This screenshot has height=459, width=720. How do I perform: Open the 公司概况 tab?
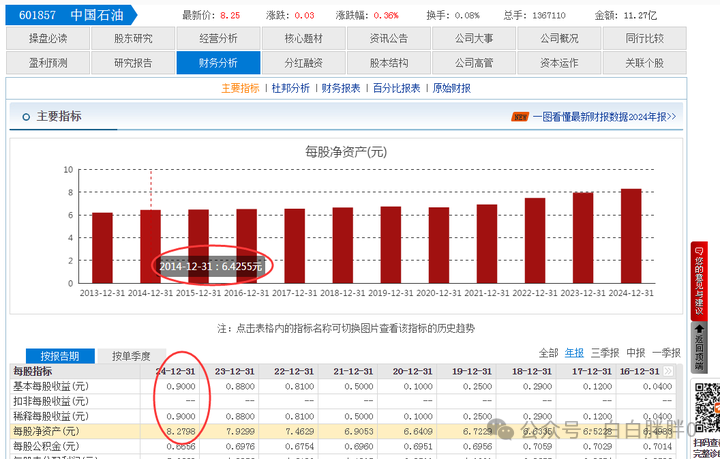point(559,38)
